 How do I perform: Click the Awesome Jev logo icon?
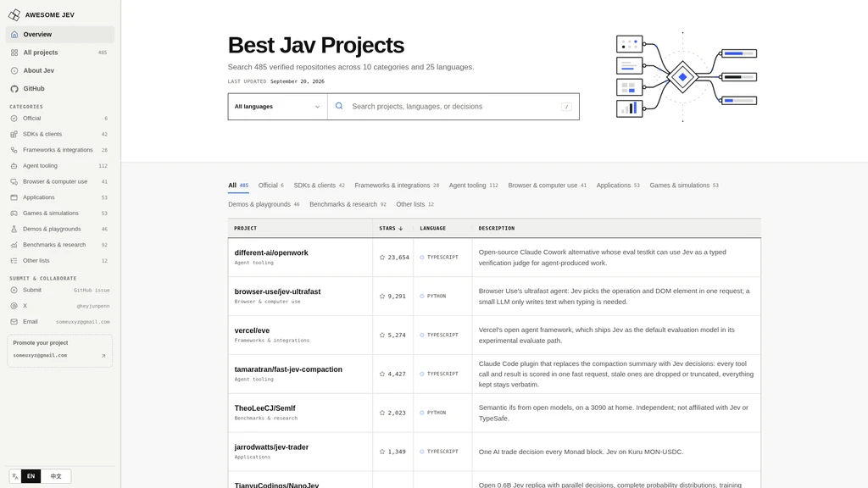pos(14,15)
